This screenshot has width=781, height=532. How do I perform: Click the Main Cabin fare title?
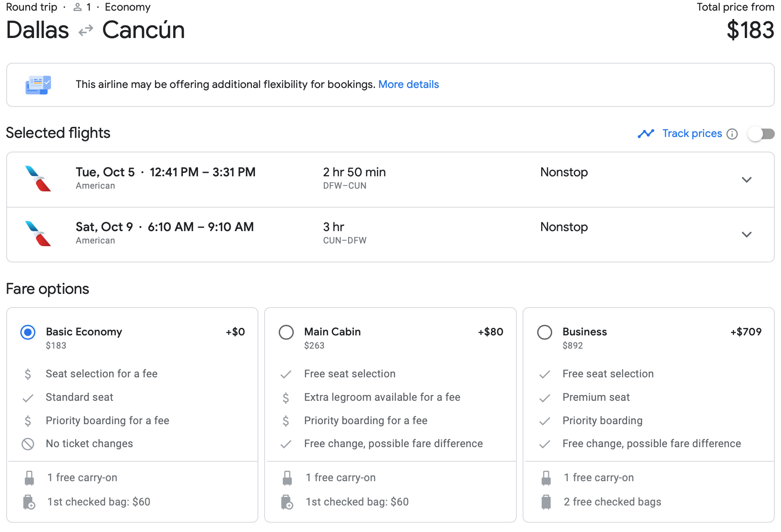[x=333, y=332]
